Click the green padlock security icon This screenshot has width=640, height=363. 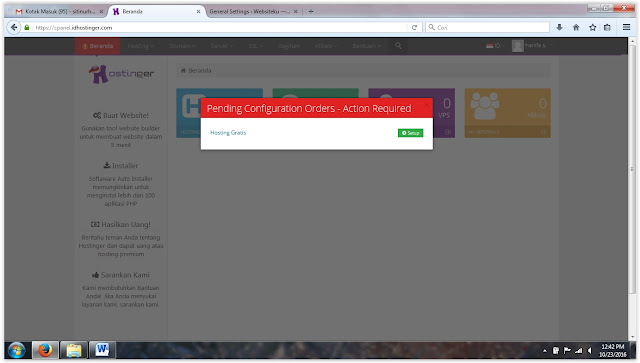click(x=27, y=28)
